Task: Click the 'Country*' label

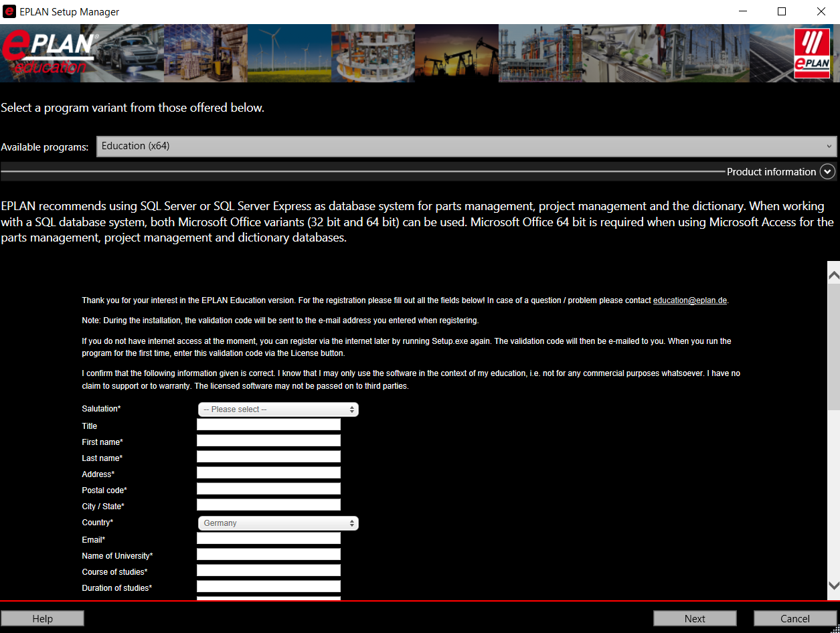Action: coord(97,522)
